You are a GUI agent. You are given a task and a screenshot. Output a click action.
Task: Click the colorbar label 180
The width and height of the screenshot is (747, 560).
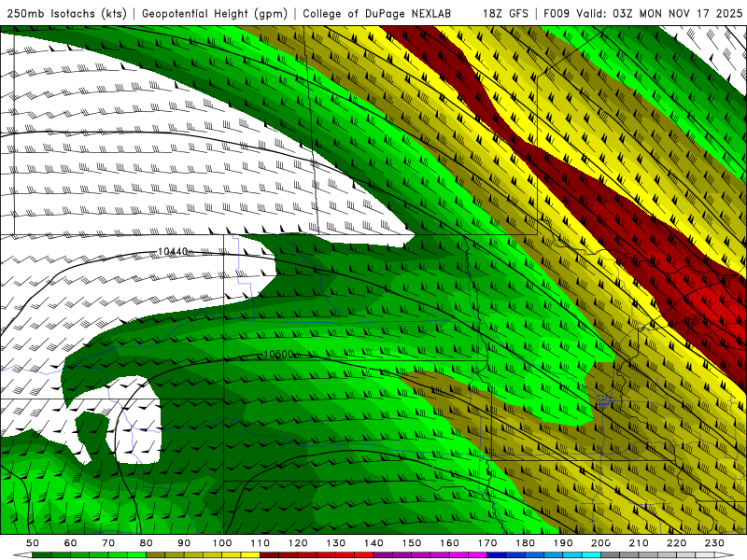[525, 543]
